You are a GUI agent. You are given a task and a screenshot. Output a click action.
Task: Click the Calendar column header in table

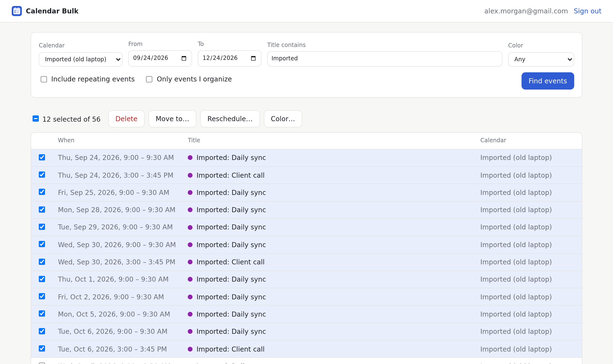(493, 140)
